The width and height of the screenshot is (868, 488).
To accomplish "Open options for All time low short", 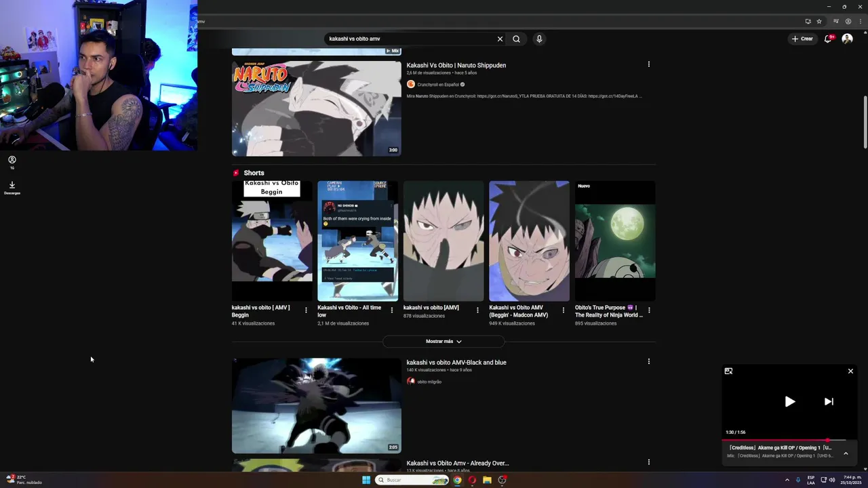I will pos(391,310).
